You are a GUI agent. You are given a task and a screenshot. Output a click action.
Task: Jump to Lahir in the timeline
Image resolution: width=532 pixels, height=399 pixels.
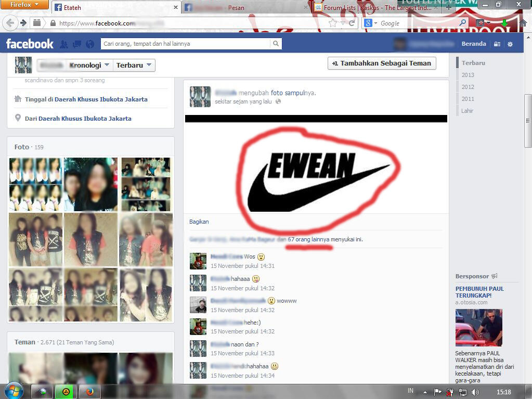coord(467,111)
